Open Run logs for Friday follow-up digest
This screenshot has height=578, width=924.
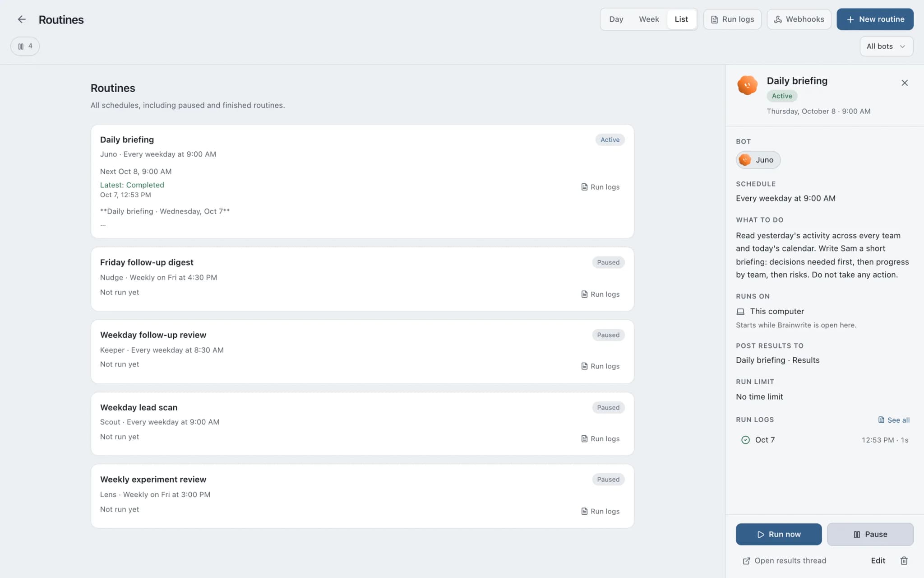(x=601, y=294)
